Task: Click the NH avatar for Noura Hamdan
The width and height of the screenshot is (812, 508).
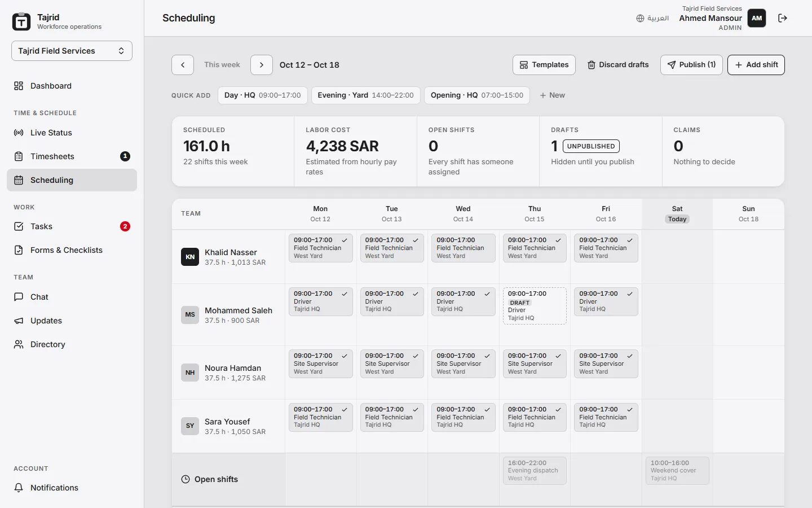Action: coord(190,373)
